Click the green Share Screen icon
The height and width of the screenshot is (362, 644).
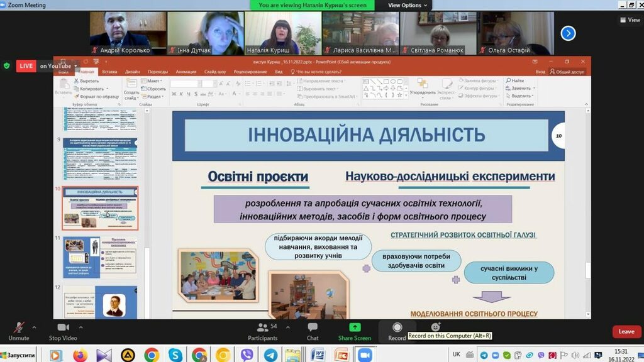(x=355, y=327)
